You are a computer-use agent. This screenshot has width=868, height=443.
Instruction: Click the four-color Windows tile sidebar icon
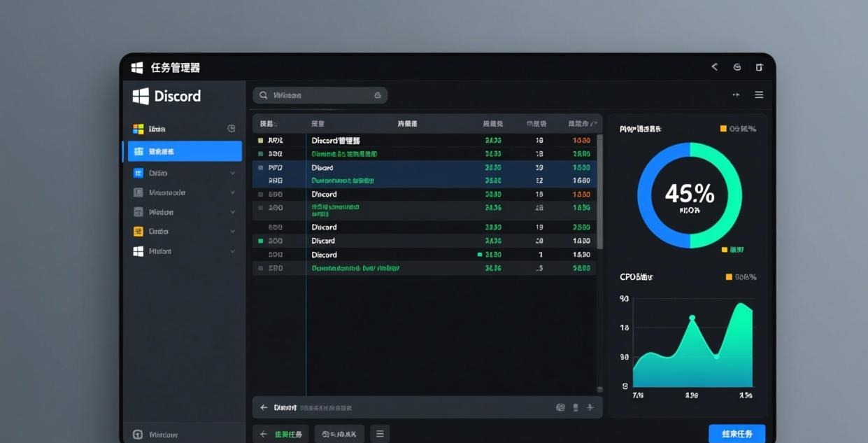(x=138, y=129)
